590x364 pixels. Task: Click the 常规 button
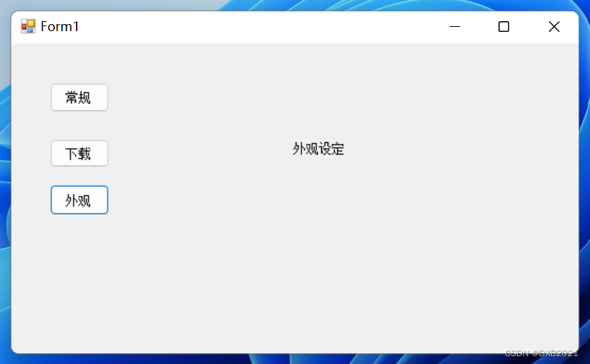pyautogui.click(x=79, y=97)
